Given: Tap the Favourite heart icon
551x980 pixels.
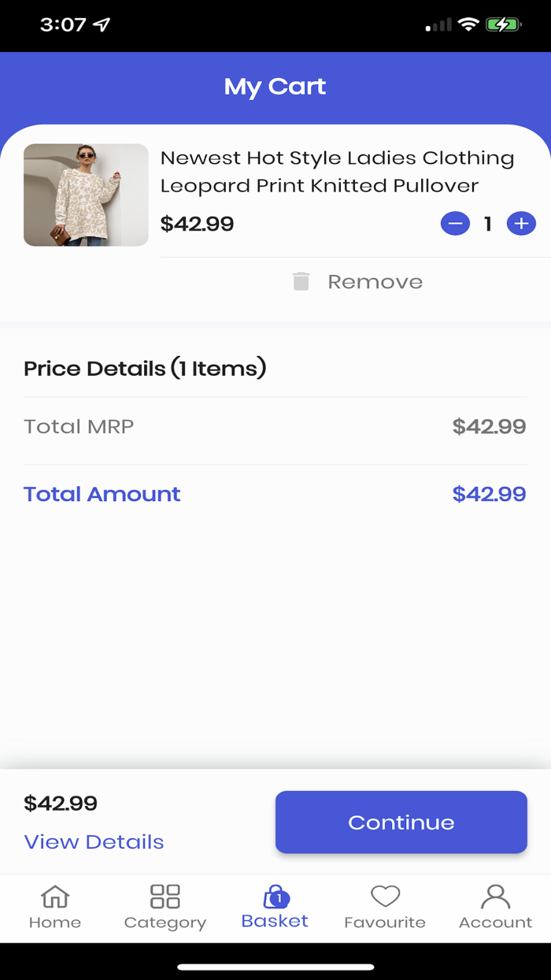Looking at the screenshot, I should (385, 896).
